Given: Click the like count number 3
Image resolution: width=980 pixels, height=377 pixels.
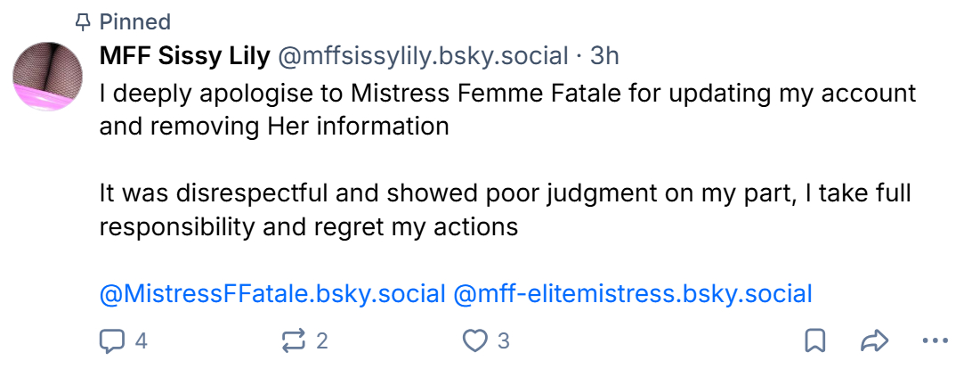Looking at the screenshot, I should (503, 340).
